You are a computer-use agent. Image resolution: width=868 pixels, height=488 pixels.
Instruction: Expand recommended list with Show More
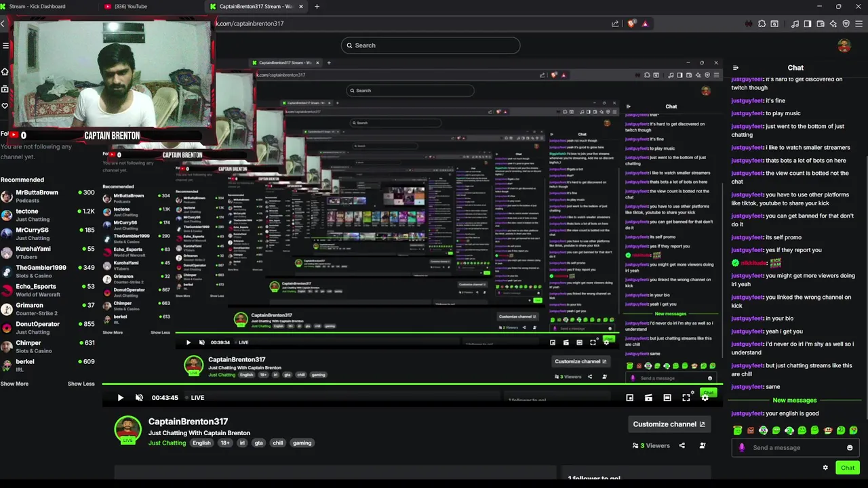[x=14, y=384]
